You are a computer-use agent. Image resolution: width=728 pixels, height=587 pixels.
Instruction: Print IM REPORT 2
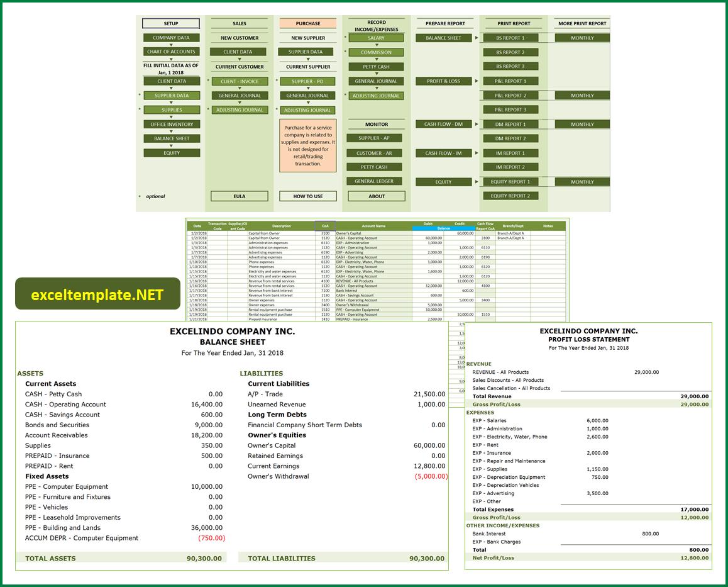[x=510, y=167]
